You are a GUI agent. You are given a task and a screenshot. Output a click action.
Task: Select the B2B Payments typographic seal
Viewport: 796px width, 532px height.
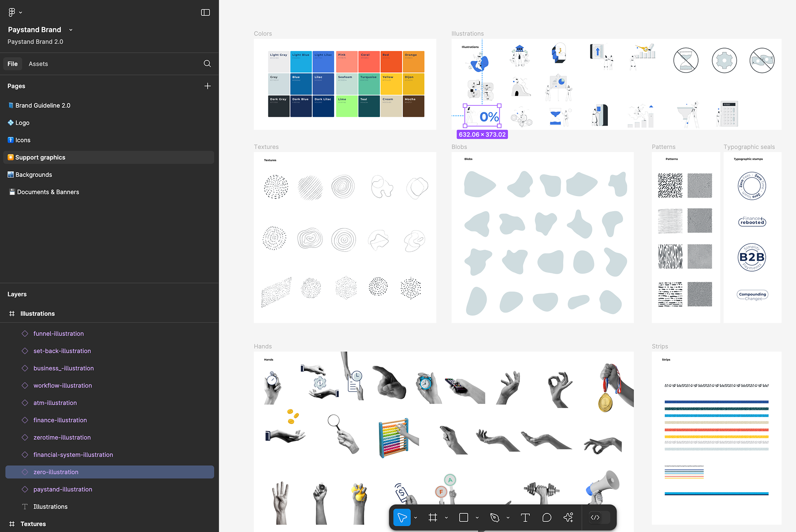point(752,257)
